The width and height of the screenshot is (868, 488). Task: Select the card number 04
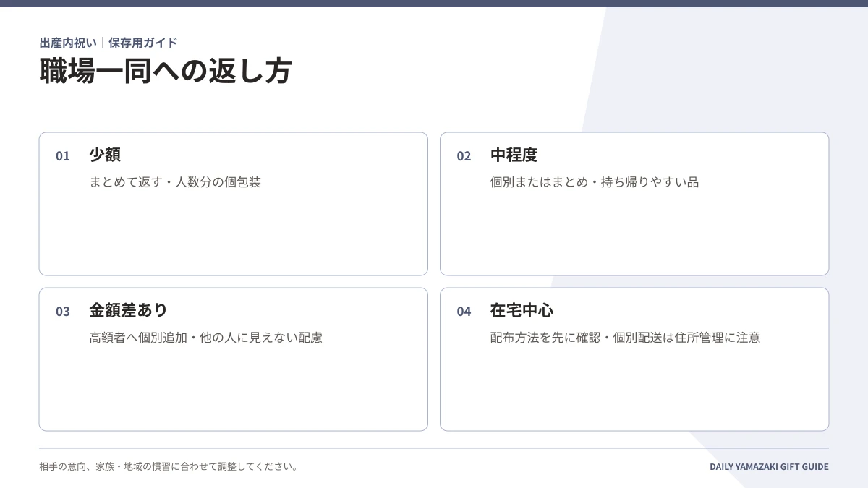[x=464, y=312]
